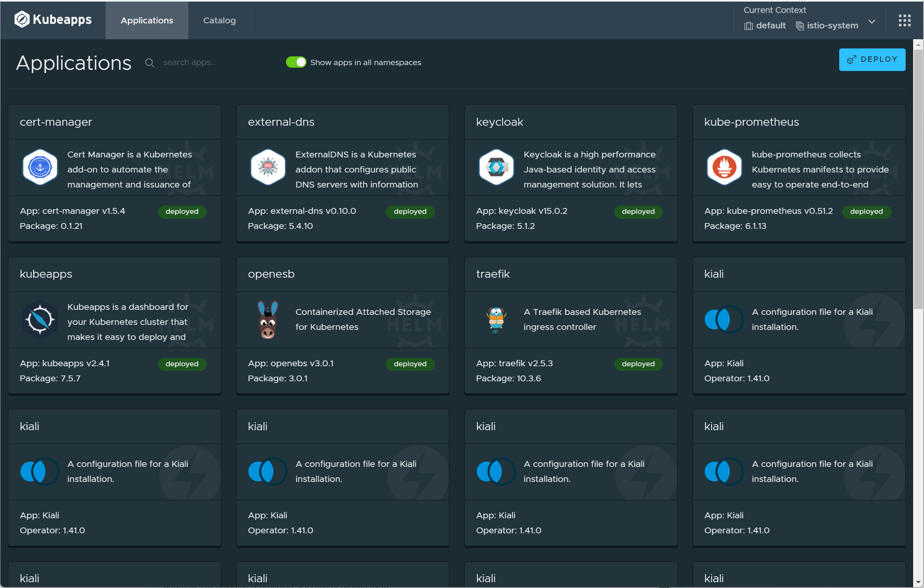Toggle the deployed status badge on openebs
Viewport: 924px width, 588px height.
(410, 364)
